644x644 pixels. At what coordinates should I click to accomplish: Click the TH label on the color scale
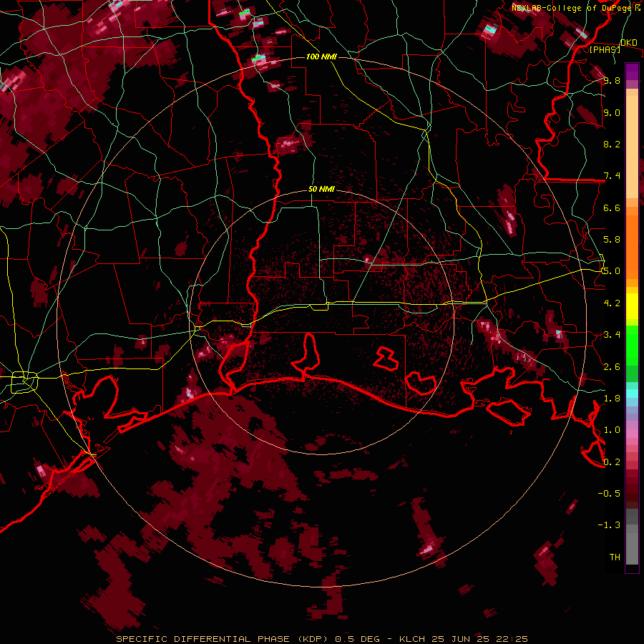point(615,557)
